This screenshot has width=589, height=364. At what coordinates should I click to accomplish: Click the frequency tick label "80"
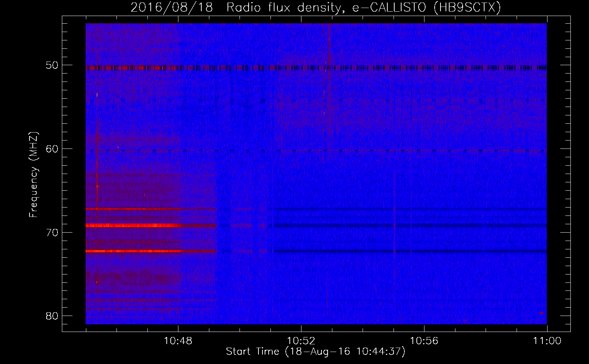[x=52, y=316]
